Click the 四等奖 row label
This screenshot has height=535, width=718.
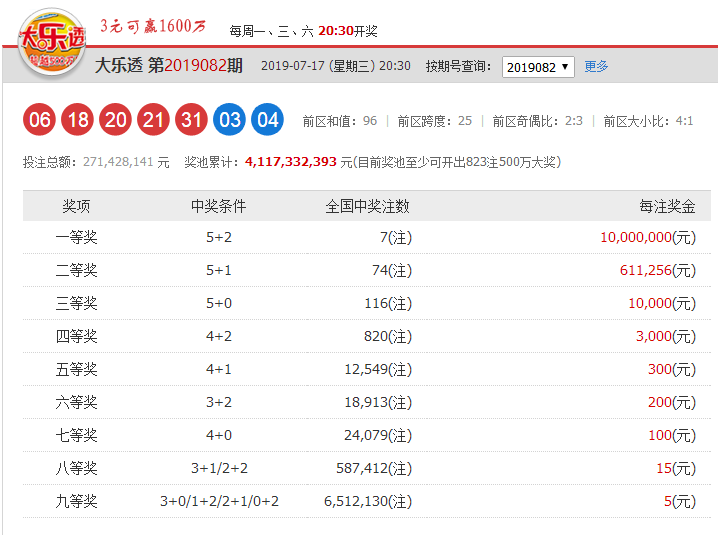(x=76, y=336)
